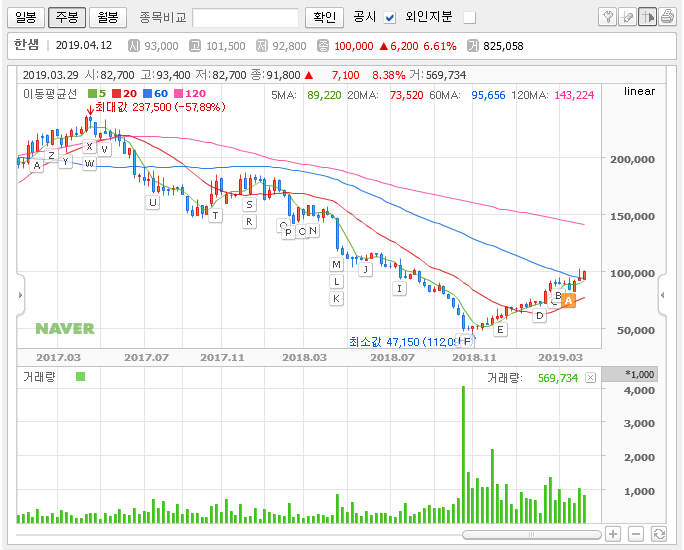The image size is (684, 550).
Task: Open disclosure marker N
Action: pos(313,230)
